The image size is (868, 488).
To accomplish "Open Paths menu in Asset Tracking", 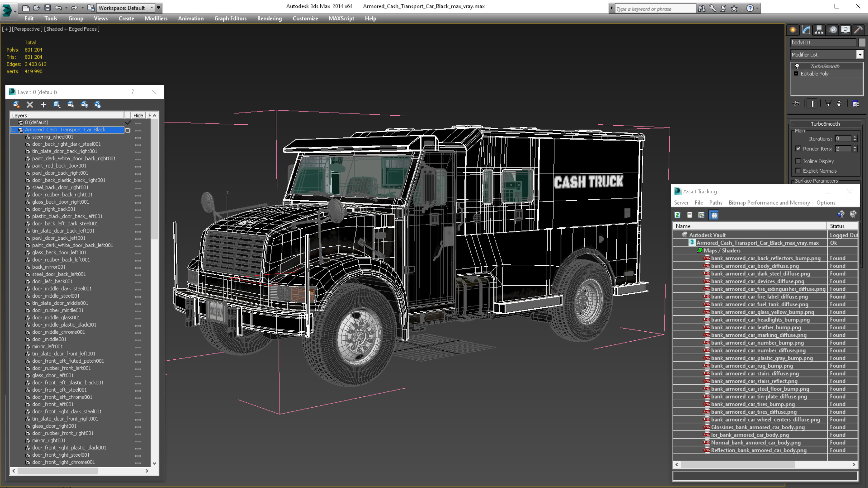I will click(716, 202).
